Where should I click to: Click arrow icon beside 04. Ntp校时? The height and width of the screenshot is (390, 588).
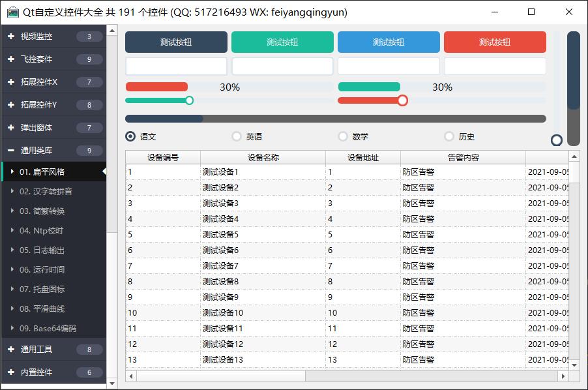click(12, 231)
